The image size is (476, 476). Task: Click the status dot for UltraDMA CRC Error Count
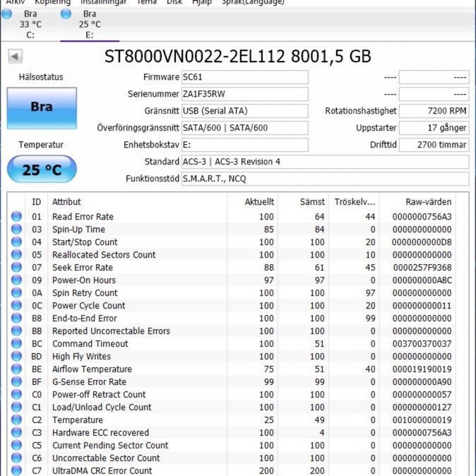pos(17,471)
